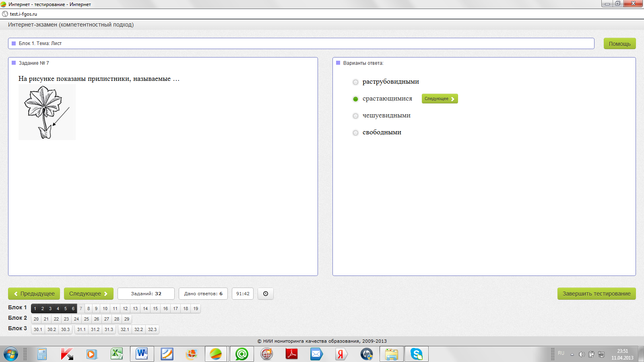644x362 pixels.
Task: Click the 91:42 remaining time display
Action: click(x=243, y=294)
